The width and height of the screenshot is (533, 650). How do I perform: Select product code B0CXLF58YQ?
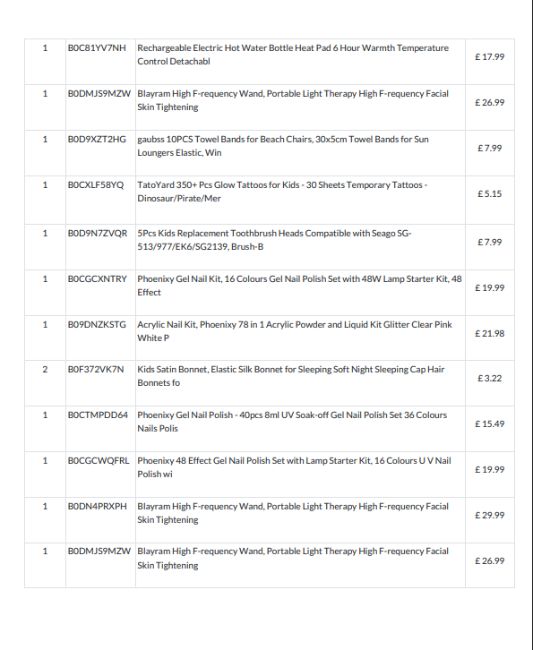tap(96, 185)
